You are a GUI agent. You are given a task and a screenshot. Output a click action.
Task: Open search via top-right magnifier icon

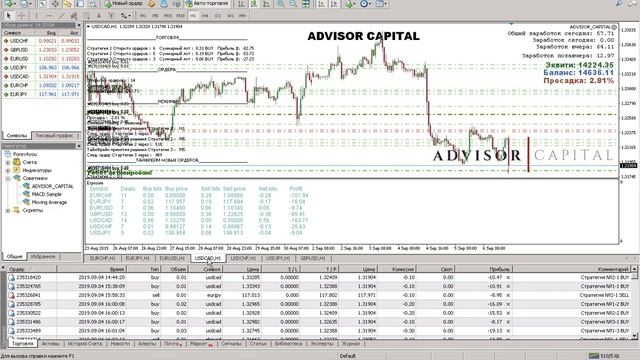point(619,3)
